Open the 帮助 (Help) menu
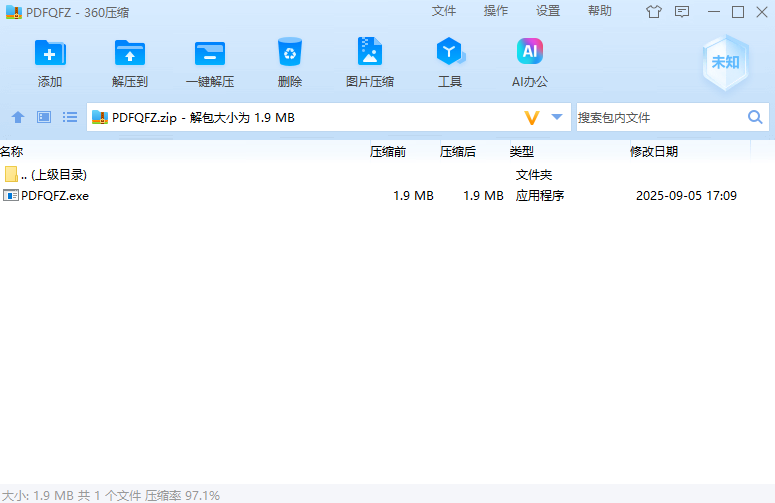 [x=600, y=11]
